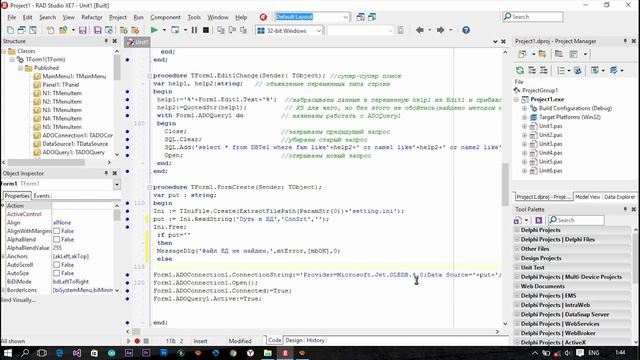The width and height of the screenshot is (640, 360).
Task: Select Project1.exe in Project Manager
Action: (x=547, y=99)
